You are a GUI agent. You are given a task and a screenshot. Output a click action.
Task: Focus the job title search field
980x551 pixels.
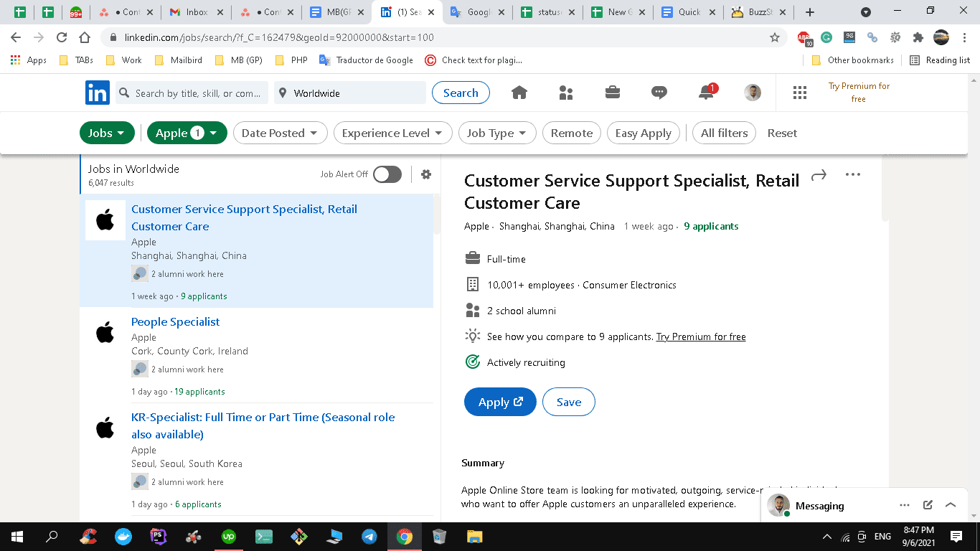192,93
